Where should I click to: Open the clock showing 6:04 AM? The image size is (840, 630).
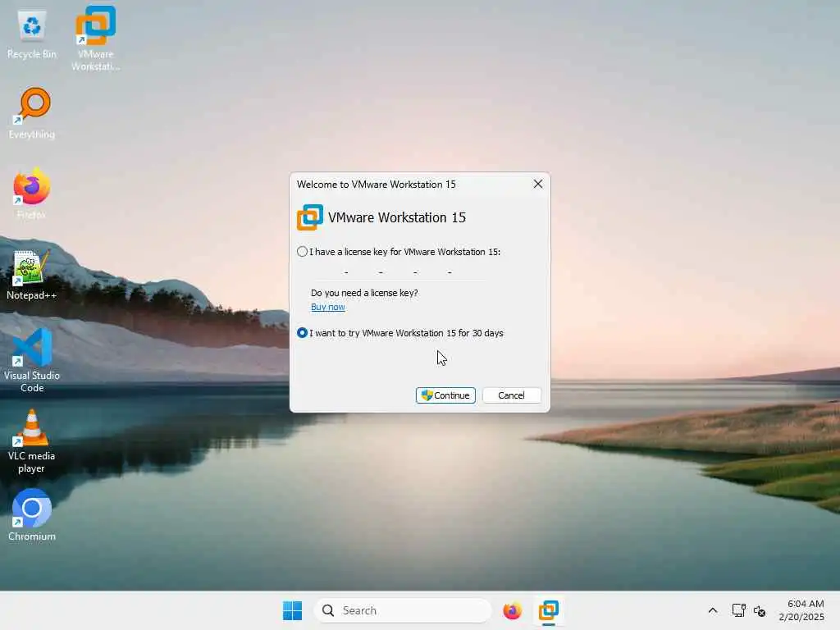801,610
